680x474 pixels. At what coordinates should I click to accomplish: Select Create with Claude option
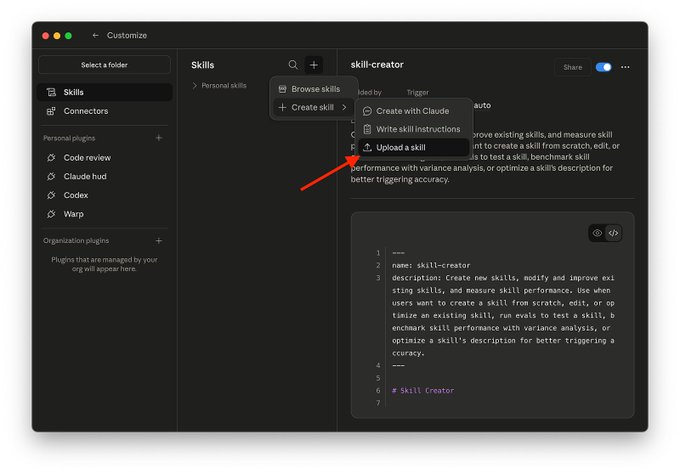point(413,111)
